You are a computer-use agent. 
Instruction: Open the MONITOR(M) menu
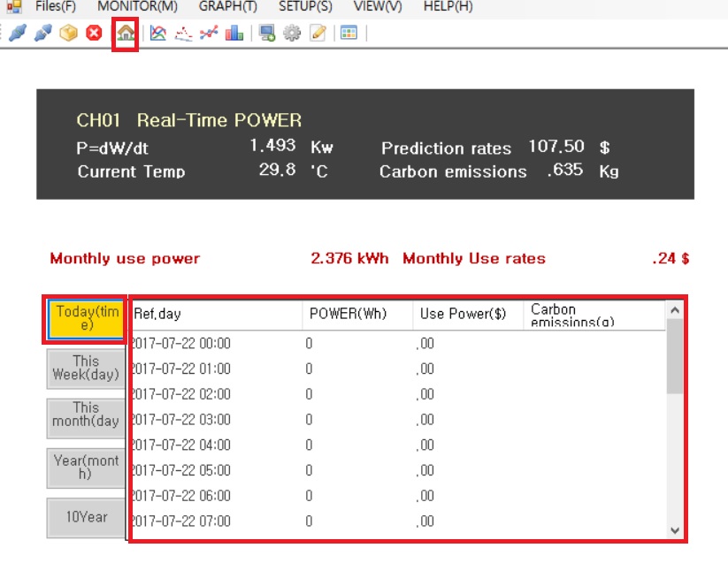pyautogui.click(x=137, y=6)
